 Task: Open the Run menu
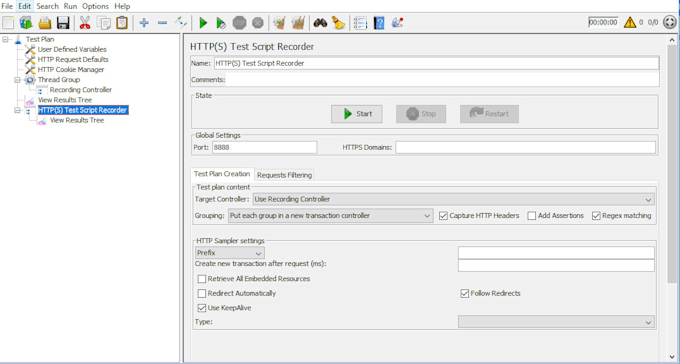70,6
